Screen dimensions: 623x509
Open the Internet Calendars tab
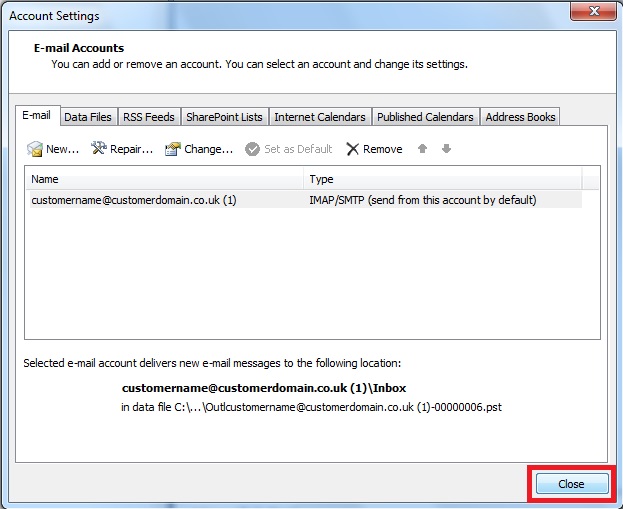320,117
